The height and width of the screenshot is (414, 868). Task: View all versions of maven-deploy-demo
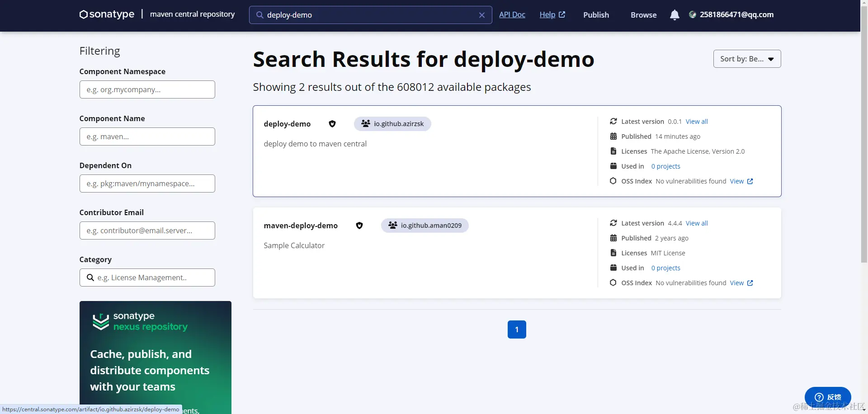[x=697, y=223]
